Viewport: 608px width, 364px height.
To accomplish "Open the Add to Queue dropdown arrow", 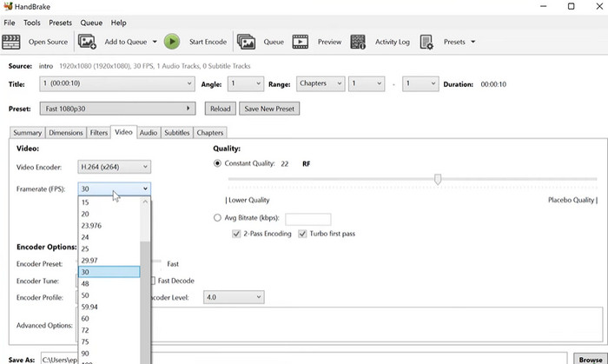I will (155, 42).
